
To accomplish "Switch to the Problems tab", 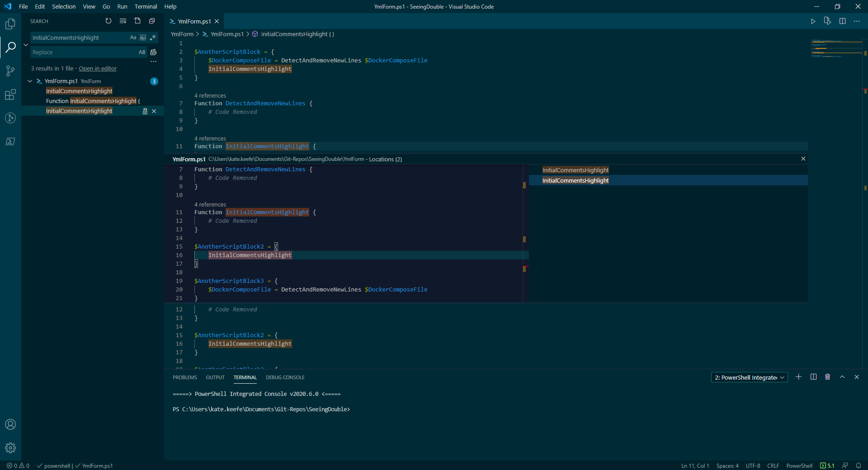I will tap(185, 377).
